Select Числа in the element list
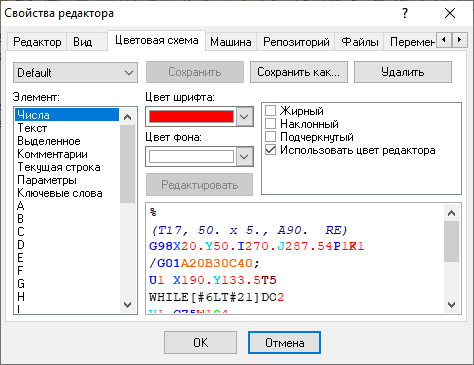 pyautogui.click(x=67, y=115)
